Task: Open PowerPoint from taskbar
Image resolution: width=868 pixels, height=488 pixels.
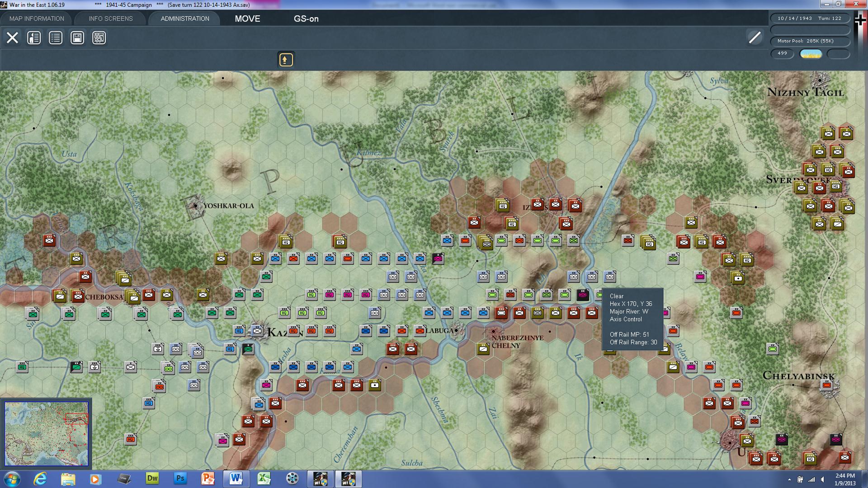Action: coord(208,479)
